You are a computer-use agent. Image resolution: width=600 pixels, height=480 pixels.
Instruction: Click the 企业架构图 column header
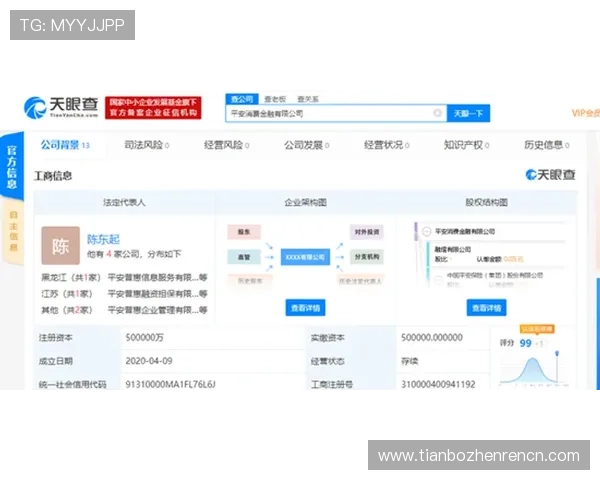point(305,202)
